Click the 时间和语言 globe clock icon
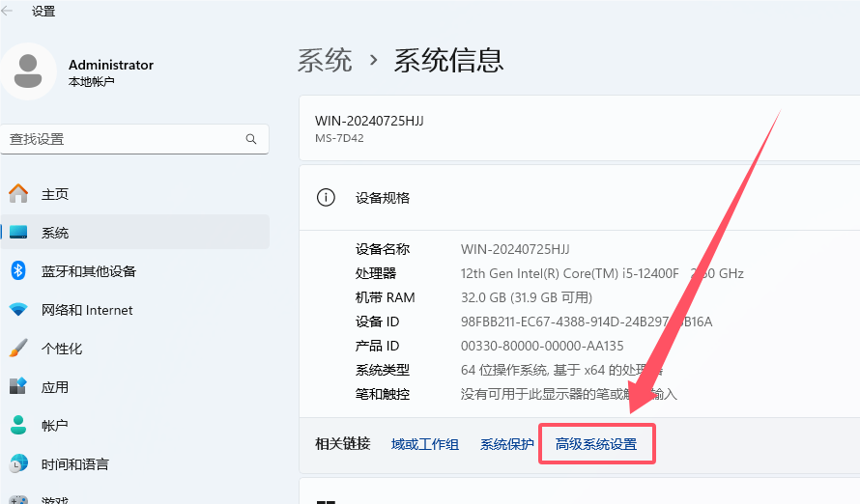 click(x=18, y=463)
